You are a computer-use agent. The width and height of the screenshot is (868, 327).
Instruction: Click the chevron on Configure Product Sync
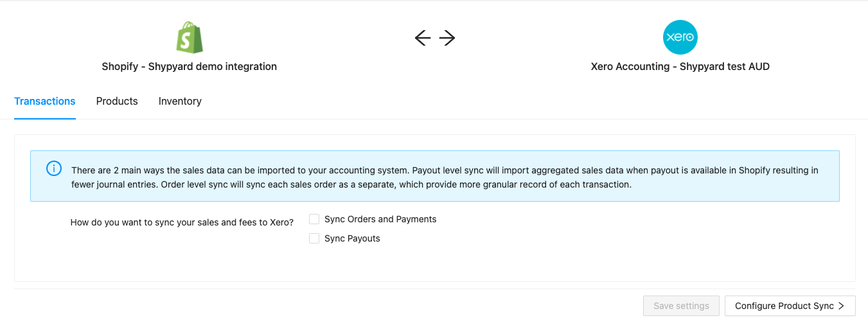pyautogui.click(x=841, y=306)
